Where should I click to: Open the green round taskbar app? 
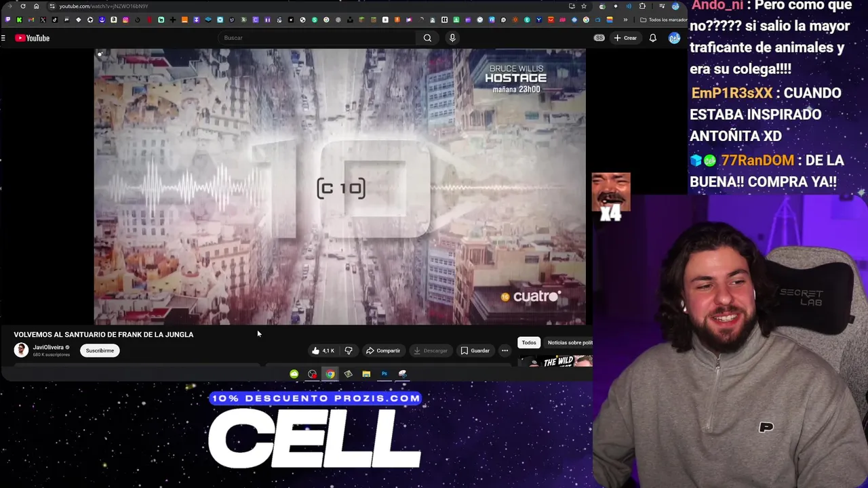pos(294,373)
